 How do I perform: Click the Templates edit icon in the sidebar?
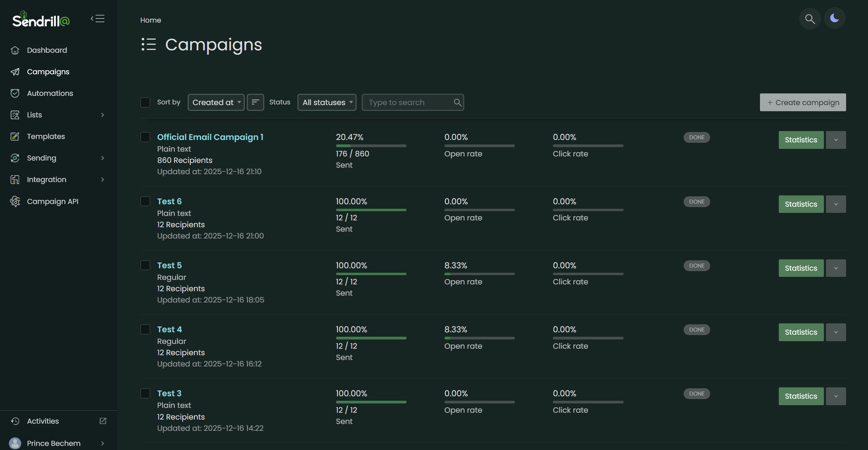coord(15,137)
